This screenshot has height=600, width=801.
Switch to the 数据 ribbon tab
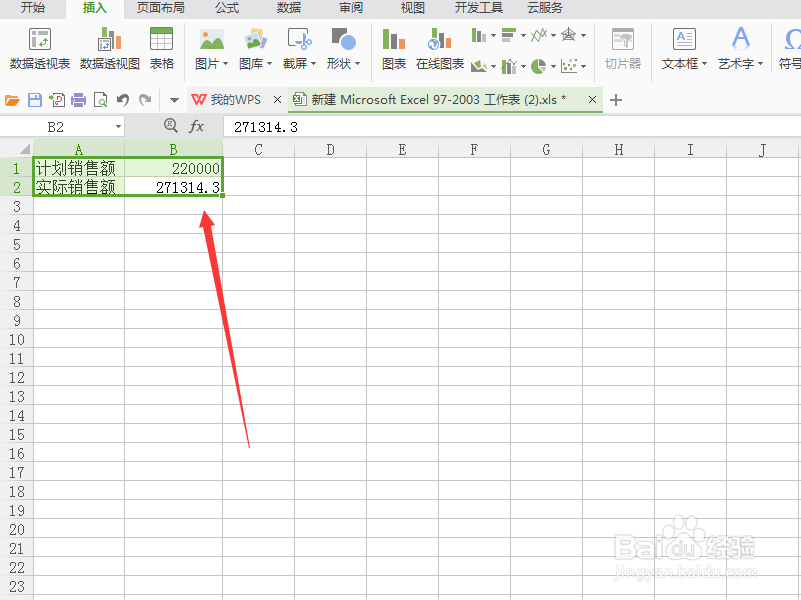tap(289, 8)
